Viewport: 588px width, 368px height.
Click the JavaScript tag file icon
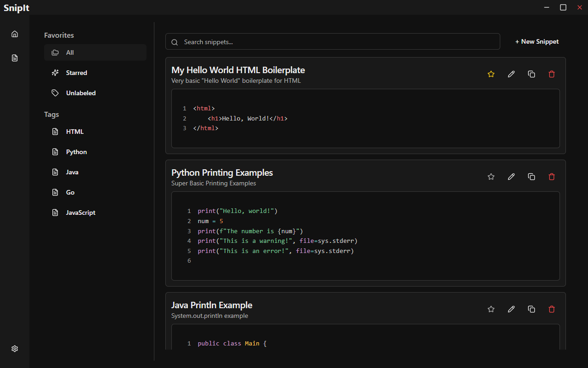click(x=55, y=213)
